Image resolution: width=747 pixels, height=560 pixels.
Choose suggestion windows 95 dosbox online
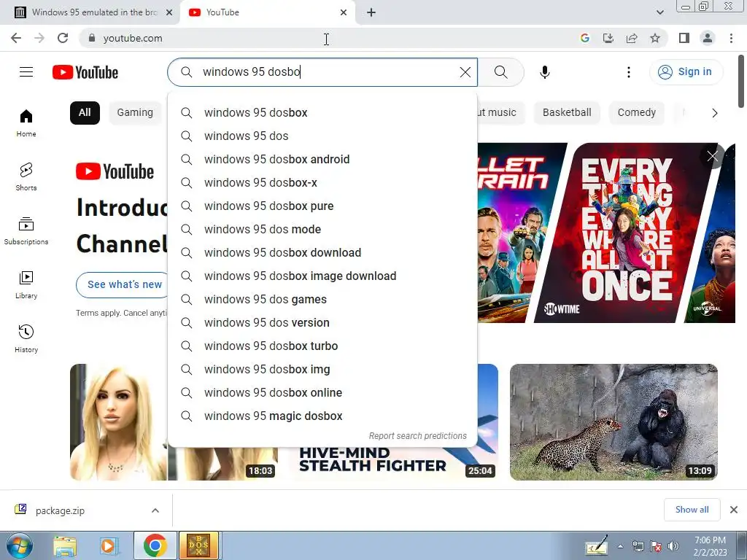(322, 393)
